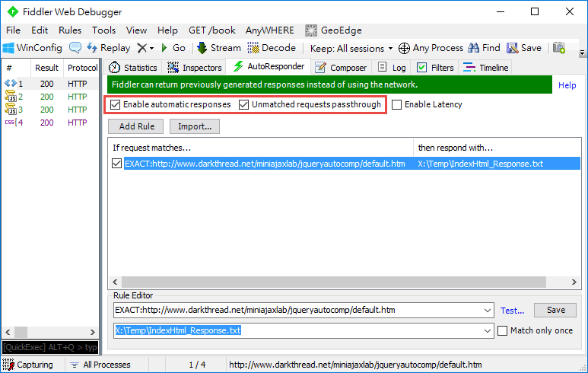Screen dimensions: 588x373
Task: Toggle the Capturing status indicator
Action: [27, 365]
